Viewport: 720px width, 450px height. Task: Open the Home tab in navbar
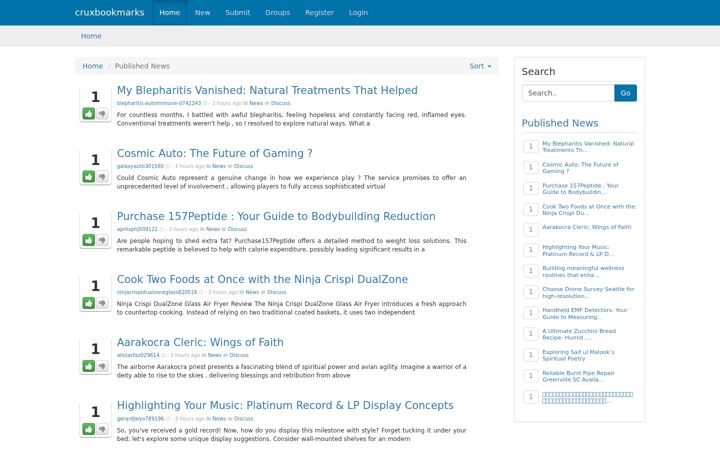coord(169,12)
